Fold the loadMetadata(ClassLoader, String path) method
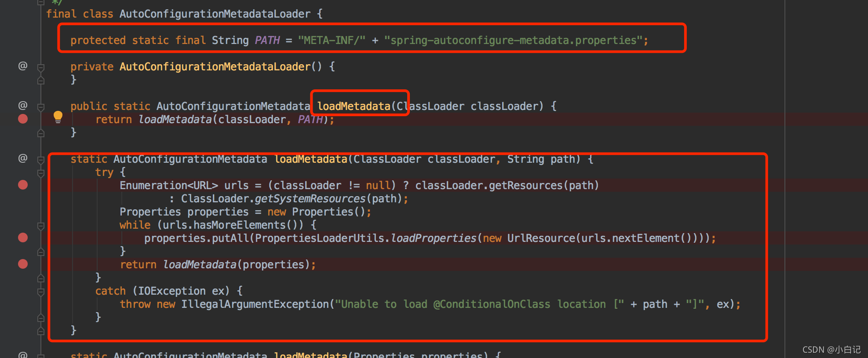Image resolution: width=868 pixels, height=358 pixels. [41, 160]
